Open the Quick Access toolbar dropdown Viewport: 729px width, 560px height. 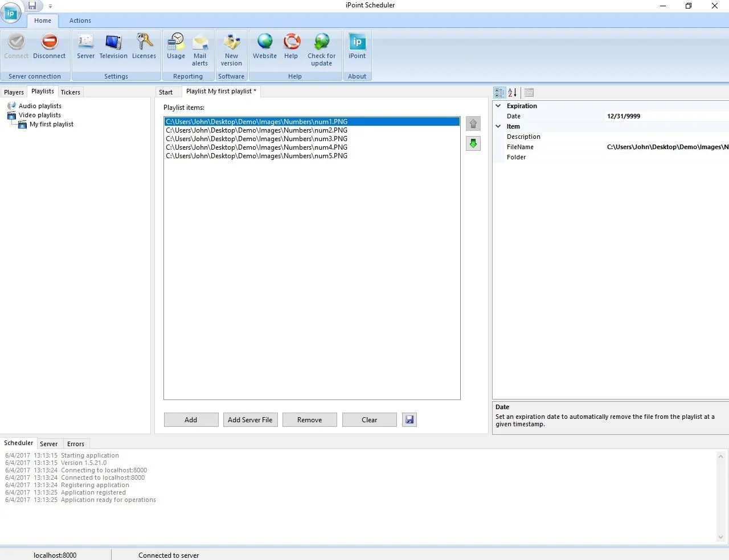click(50, 6)
